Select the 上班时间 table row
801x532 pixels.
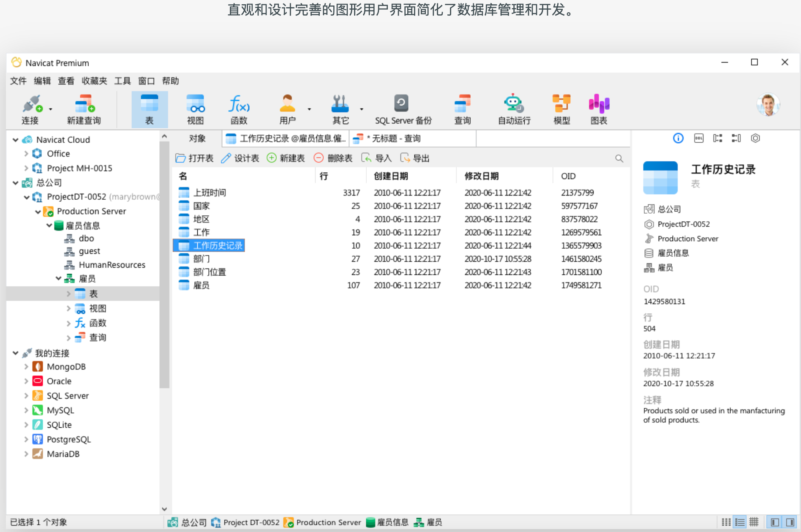[x=400, y=193]
